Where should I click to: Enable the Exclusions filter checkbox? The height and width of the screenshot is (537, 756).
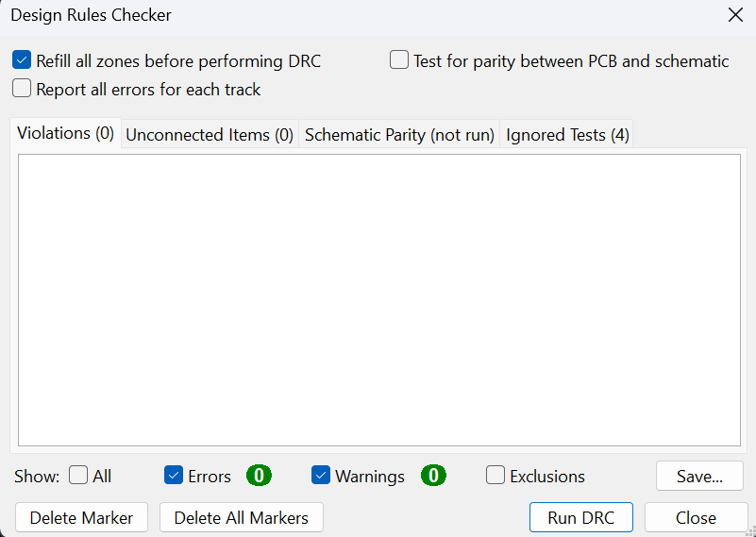point(496,476)
